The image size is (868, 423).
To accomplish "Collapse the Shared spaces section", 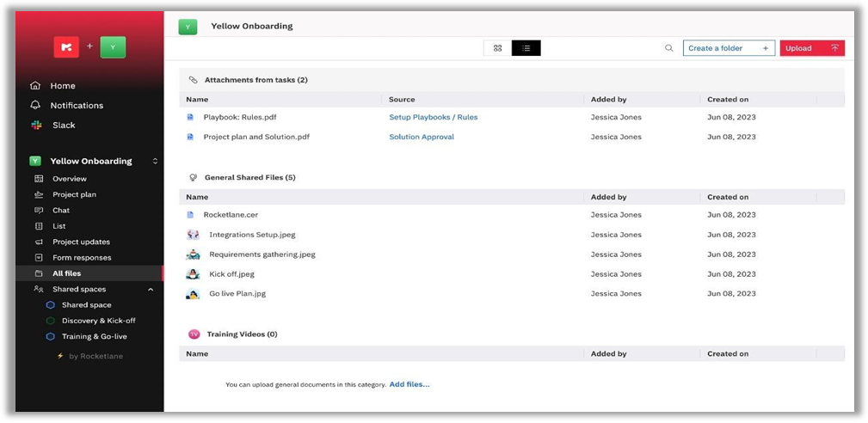I will 151,290.
